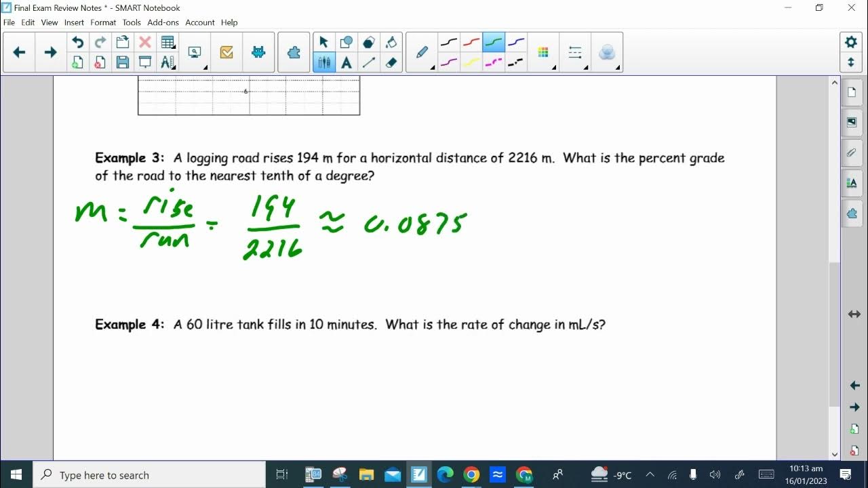Delete the current page
868x488 pixels.
pos(100,62)
